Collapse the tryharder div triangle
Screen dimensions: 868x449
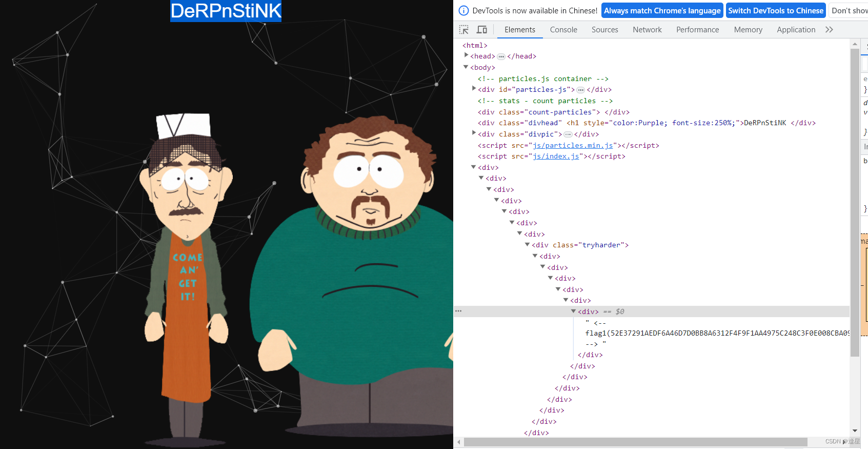pyautogui.click(x=527, y=245)
